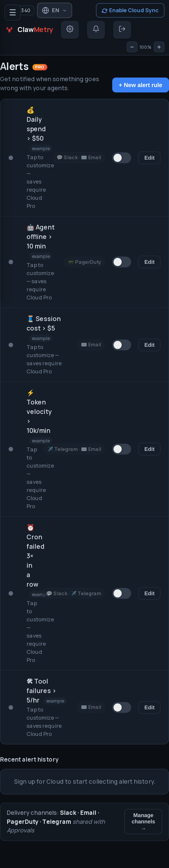Open the hamburger menu
The image size is (169, 868).
[12, 12]
